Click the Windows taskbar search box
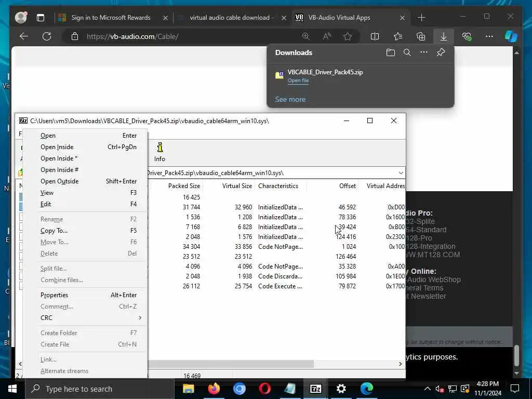Screen dimensions: 532x399 (x=99, y=389)
